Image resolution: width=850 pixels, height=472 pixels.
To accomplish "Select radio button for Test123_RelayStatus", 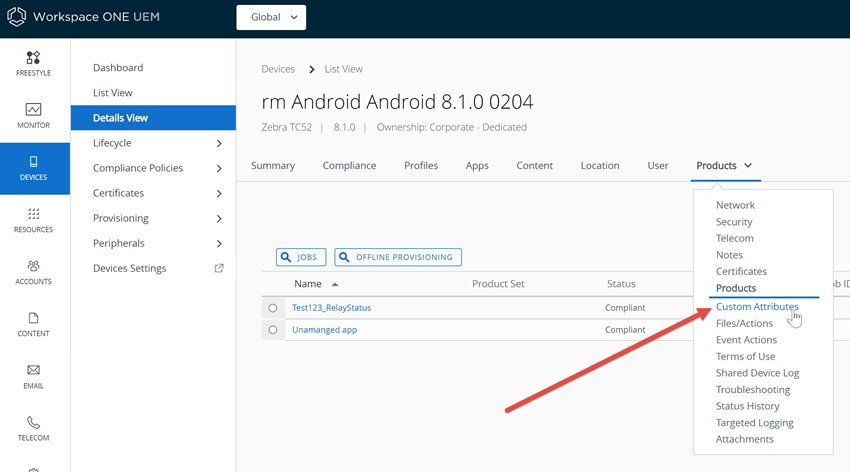I will click(x=273, y=308).
